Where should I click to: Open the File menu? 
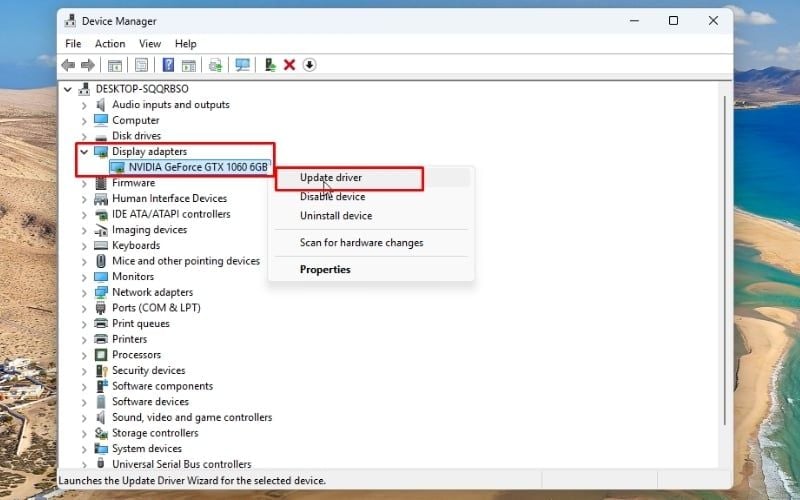tap(73, 44)
